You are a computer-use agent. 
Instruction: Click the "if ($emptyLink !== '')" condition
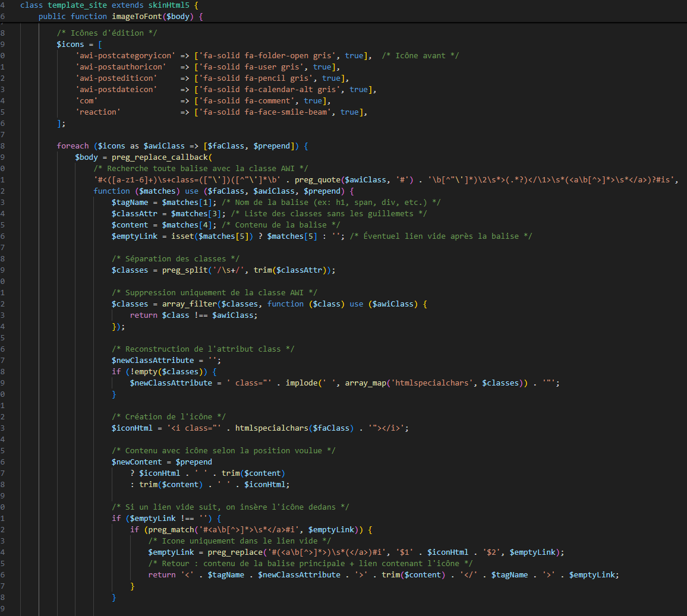pos(166,519)
